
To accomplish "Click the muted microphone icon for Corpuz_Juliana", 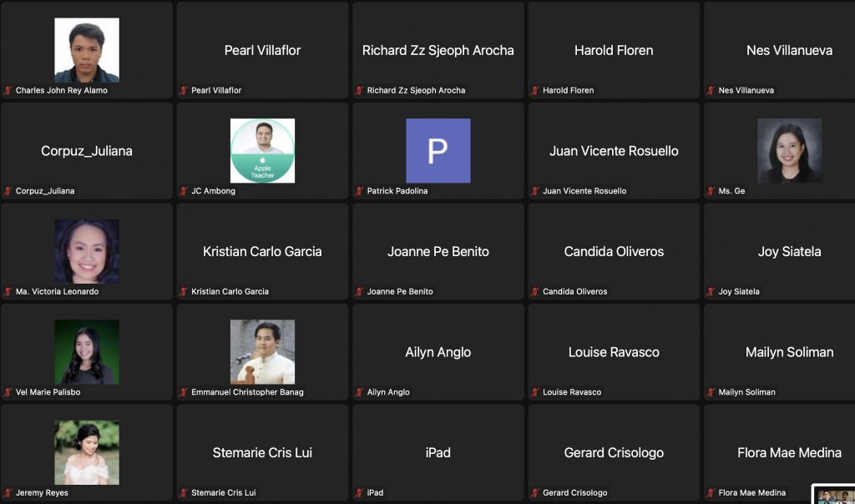I will click(x=8, y=191).
